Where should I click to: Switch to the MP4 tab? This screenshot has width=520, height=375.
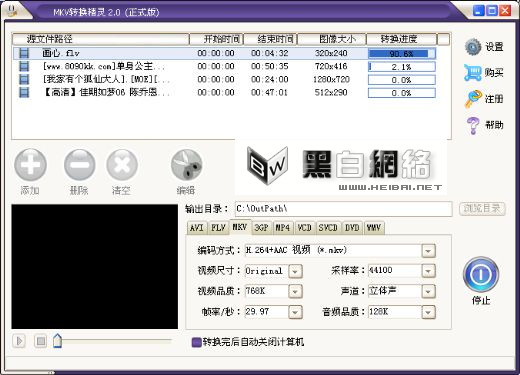click(x=283, y=228)
